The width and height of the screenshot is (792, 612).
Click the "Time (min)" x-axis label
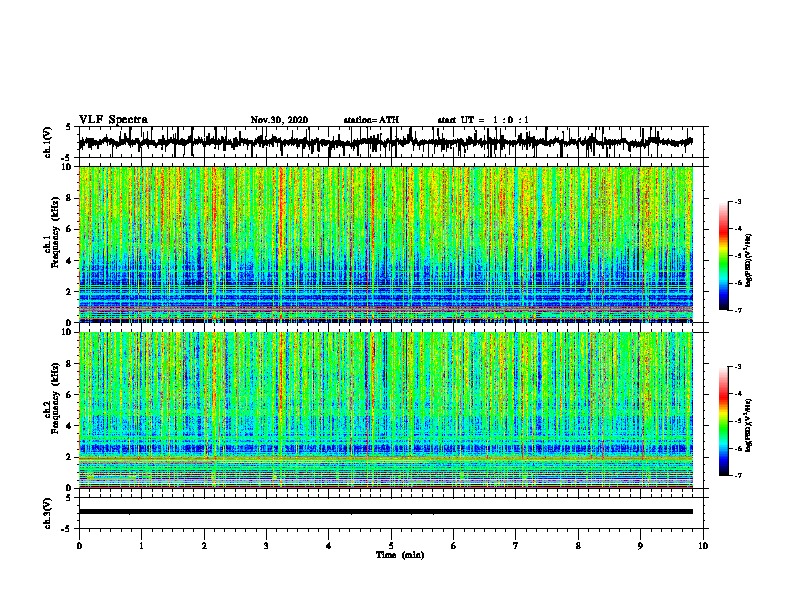(x=400, y=555)
